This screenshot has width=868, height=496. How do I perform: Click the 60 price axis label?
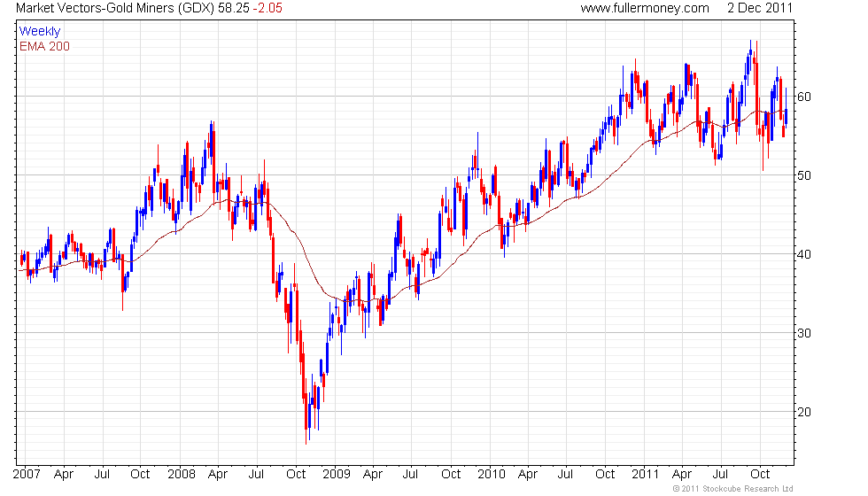click(804, 97)
